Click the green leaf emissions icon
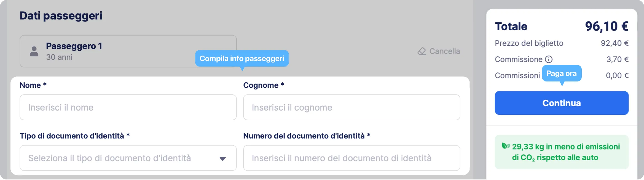This screenshot has width=644, height=180. pyautogui.click(x=506, y=146)
